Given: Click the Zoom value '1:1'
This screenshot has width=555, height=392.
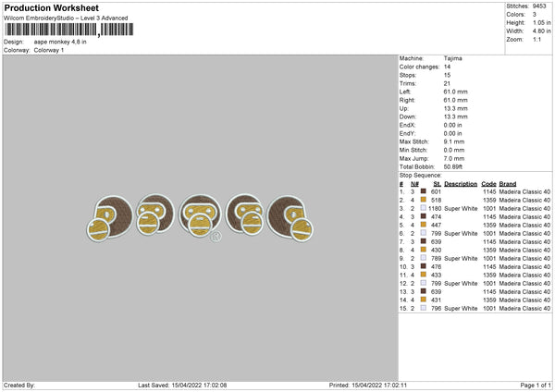Looking at the screenshot, I should [536, 40].
